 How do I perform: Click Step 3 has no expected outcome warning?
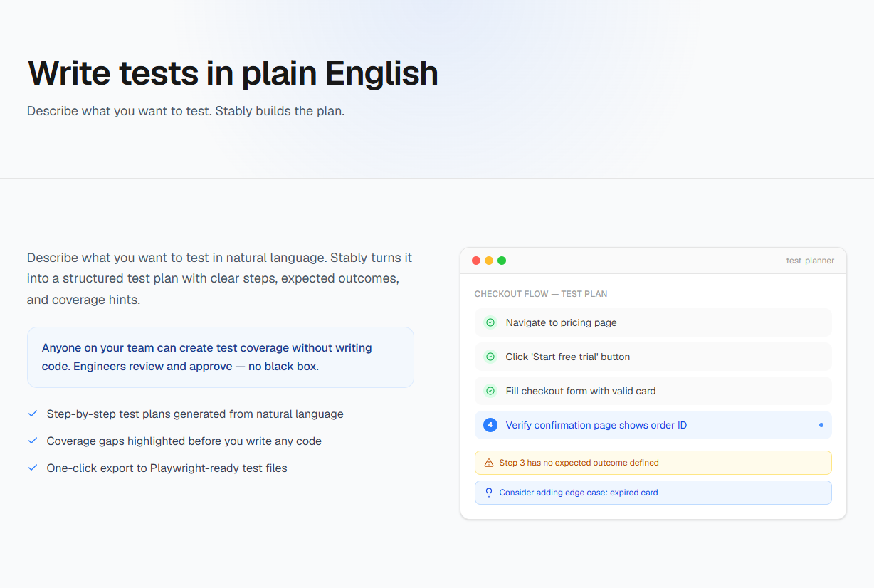click(x=653, y=463)
